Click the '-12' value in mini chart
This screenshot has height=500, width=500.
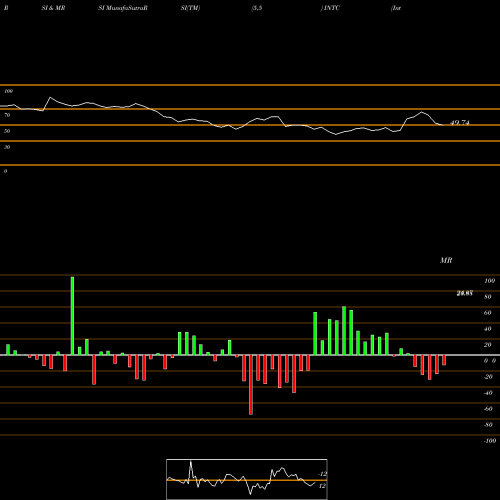coord(322,474)
